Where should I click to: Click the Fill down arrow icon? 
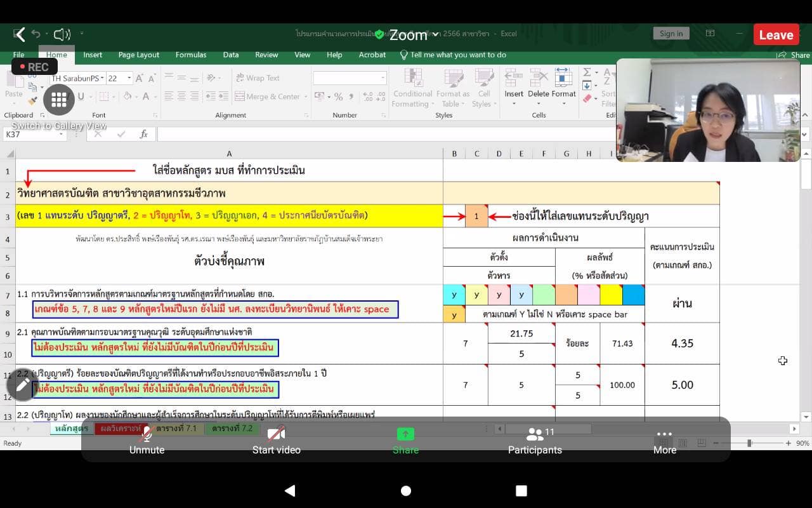pyautogui.click(x=587, y=85)
